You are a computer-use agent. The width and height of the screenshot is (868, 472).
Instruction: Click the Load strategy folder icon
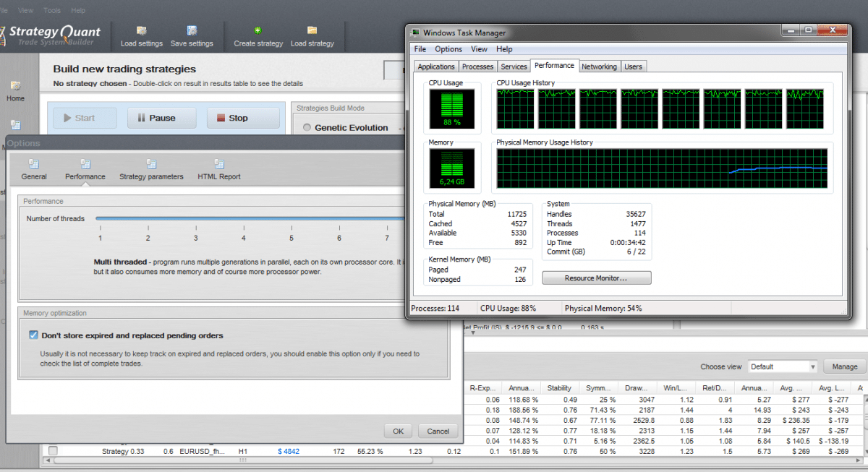(x=312, y=30)
